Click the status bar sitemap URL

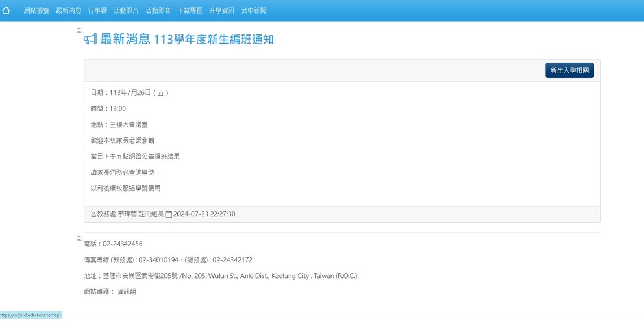[x=31, y=315]
